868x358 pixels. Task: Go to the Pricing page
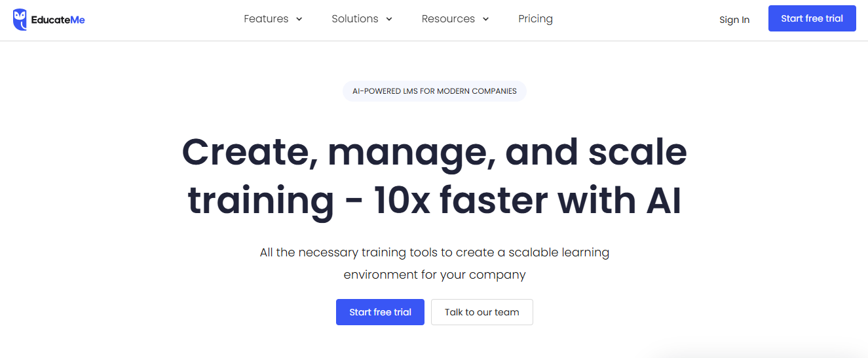click(535, 19)
